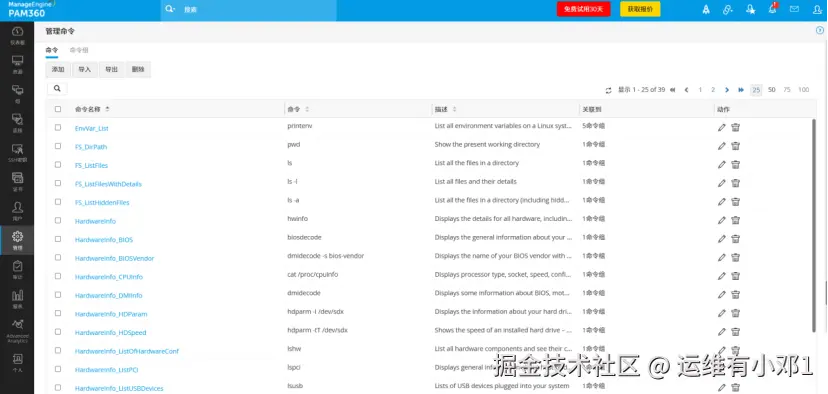Show 100 rows per page
The image size is (828, 394).
coord(804,90)
